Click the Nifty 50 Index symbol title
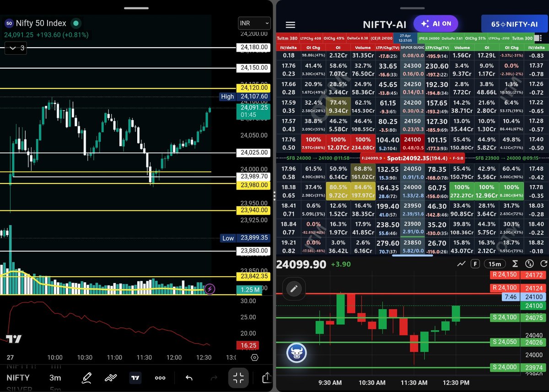The image size is (549, 392). point(41,23)
